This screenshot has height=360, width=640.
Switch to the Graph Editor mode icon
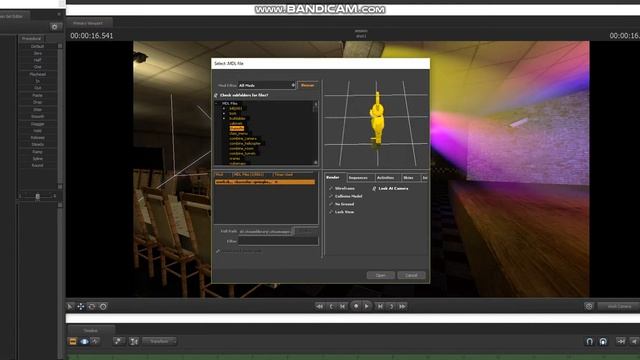[95, 341]
